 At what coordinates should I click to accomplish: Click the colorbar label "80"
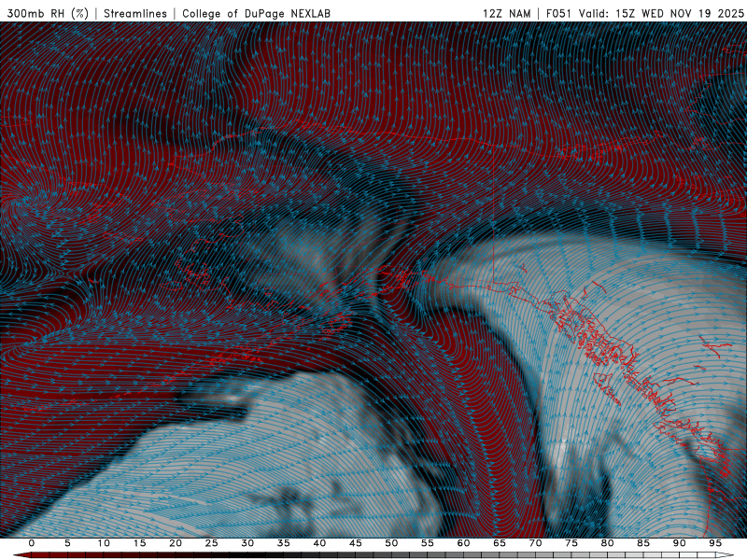(608, 543)
